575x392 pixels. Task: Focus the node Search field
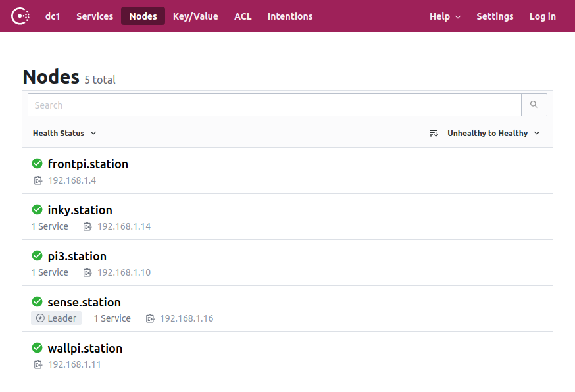(274, 105)
